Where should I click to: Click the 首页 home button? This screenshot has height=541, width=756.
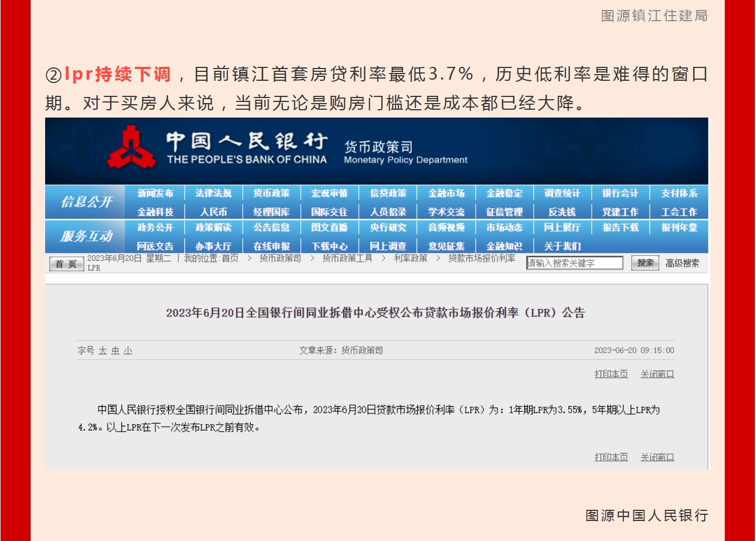[x=66, y=264]
